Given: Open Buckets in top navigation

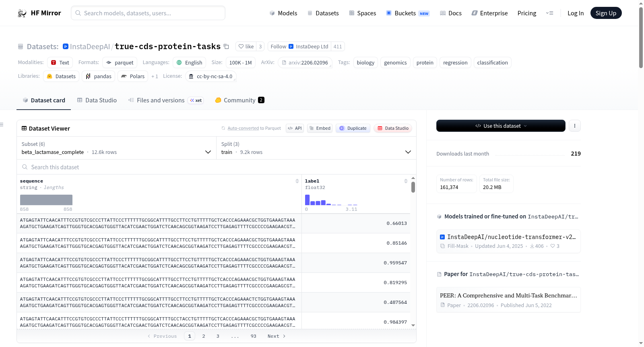Looking at the screenshot, I should [408, 13].
